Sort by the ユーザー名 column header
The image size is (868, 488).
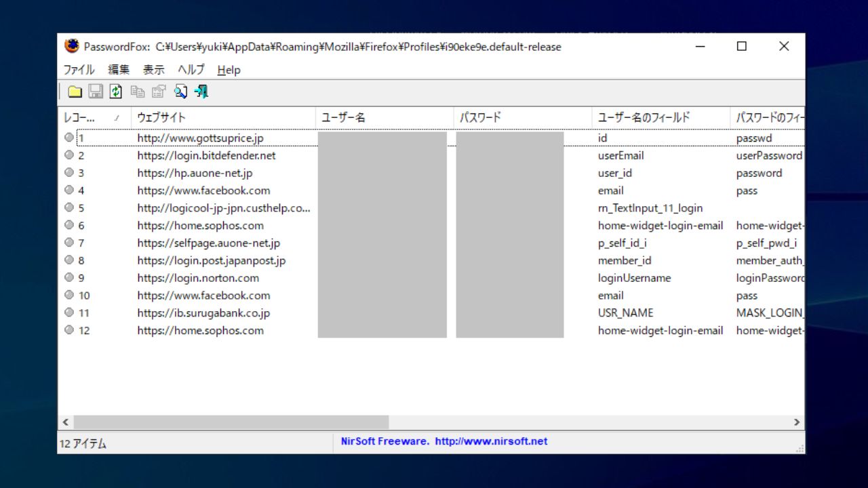384,117
